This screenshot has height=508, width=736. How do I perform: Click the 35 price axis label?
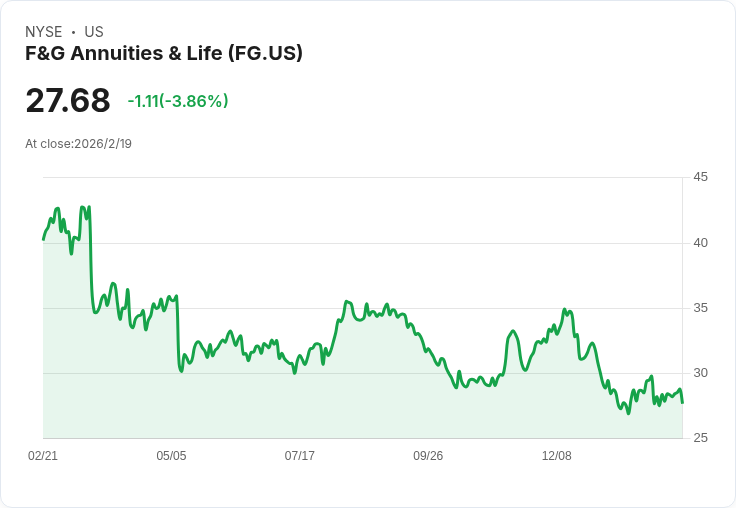coord(700,307)
